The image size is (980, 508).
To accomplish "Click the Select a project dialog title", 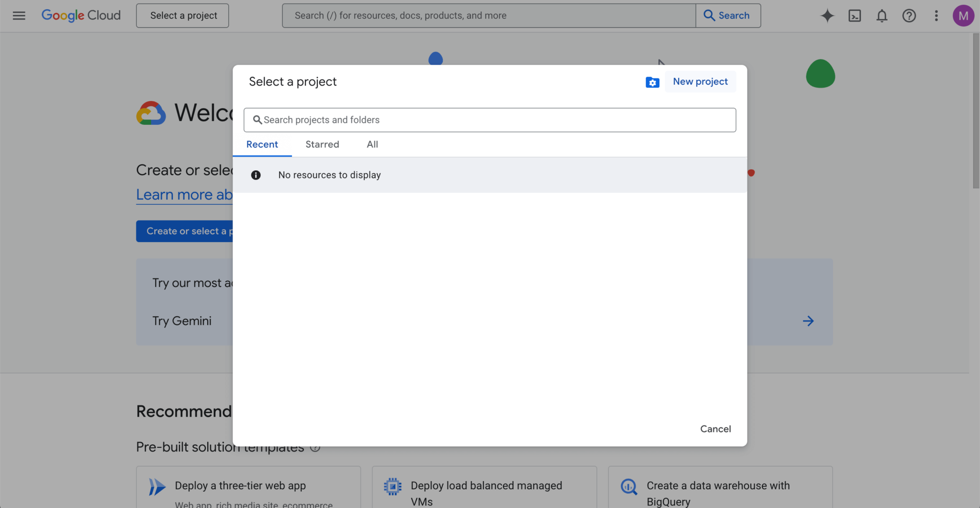I will point(293,82).
